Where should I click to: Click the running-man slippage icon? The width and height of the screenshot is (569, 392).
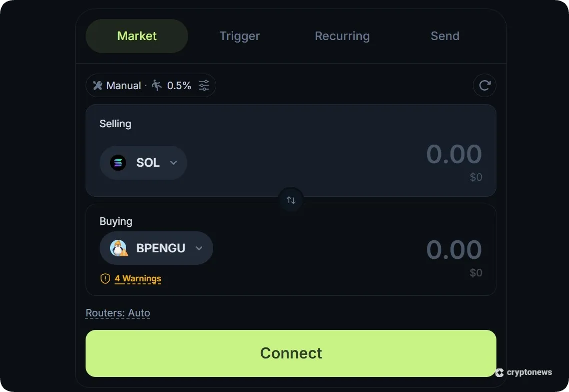pos(156,85)
